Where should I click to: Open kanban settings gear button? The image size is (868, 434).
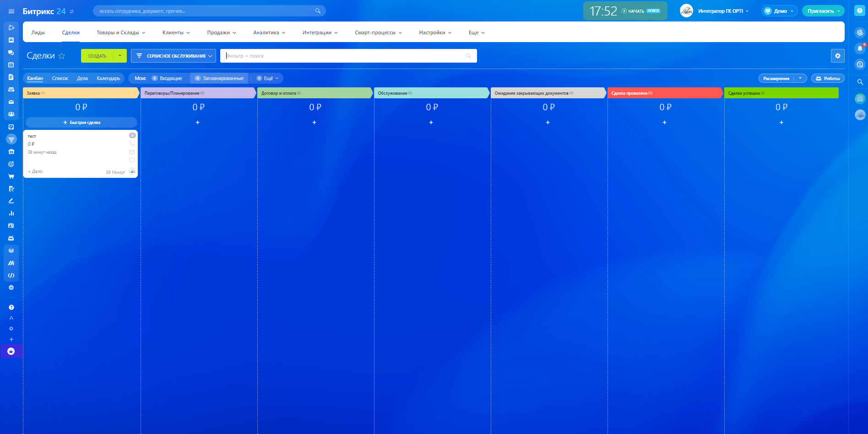click(837, 56)
